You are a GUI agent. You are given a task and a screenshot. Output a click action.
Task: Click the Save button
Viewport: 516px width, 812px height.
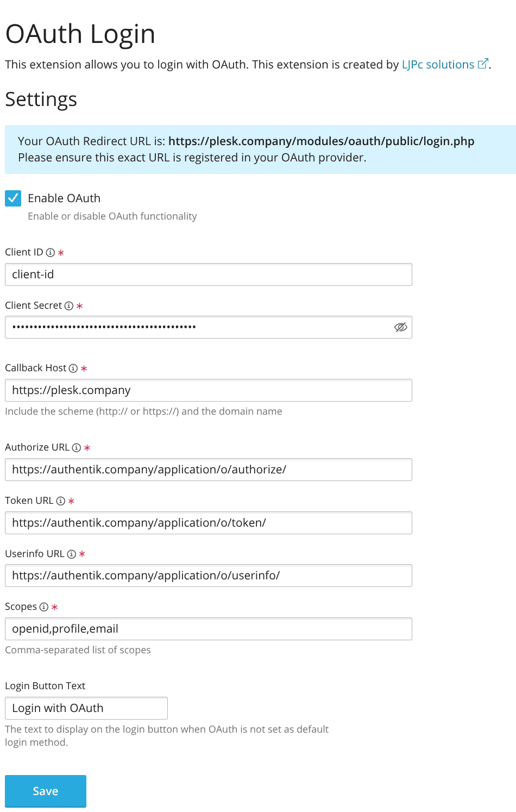(x=45, y=791)
